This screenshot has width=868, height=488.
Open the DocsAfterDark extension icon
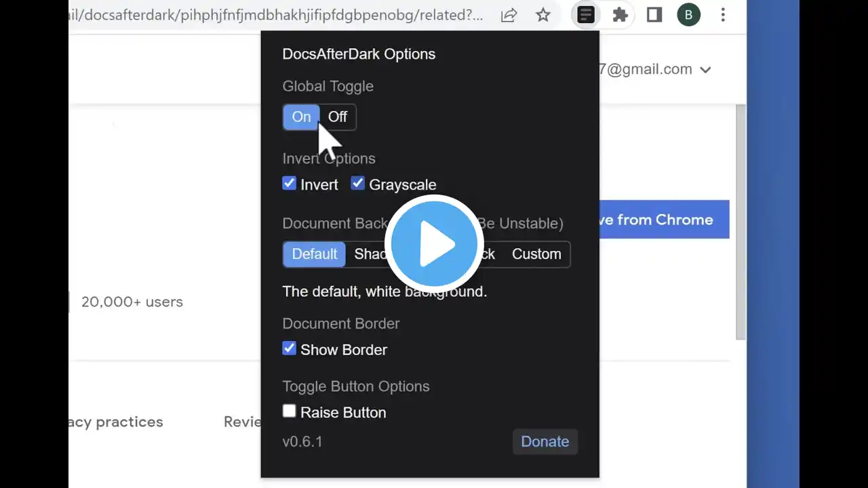[x=586, y=15]
